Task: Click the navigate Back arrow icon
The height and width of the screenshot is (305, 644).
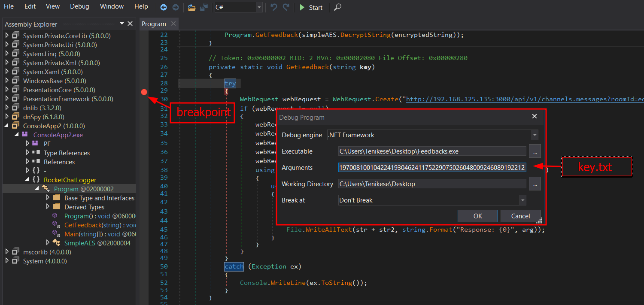Action: 163,7
